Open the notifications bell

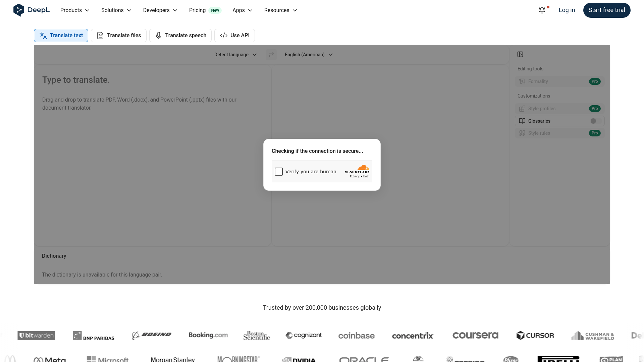tap(542, 10)
